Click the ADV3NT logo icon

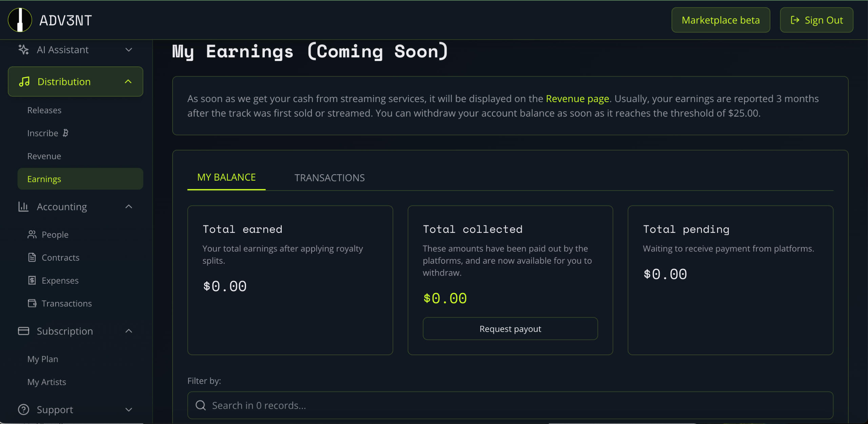20,20
